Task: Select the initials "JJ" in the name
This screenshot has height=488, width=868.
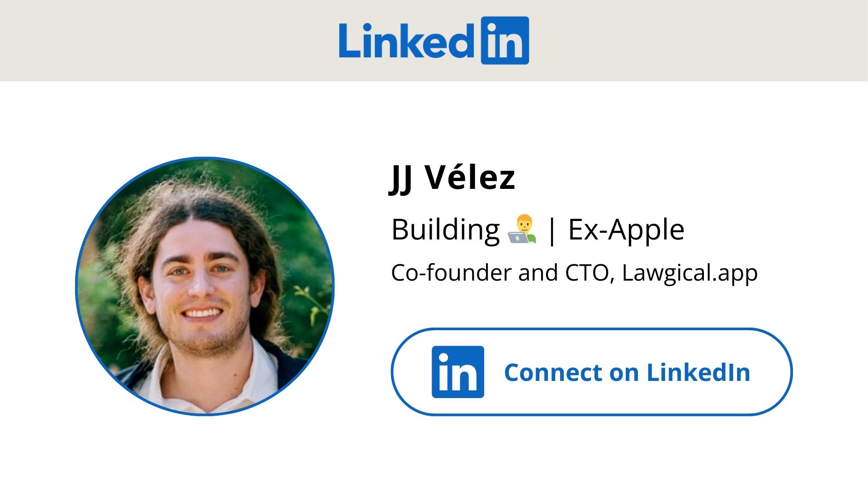Action: click(401, 178)
